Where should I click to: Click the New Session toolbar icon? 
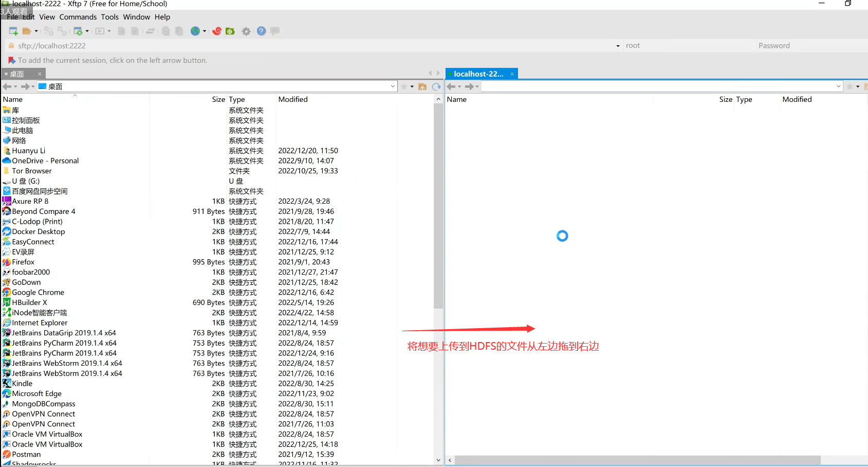[x=13, y=31]
